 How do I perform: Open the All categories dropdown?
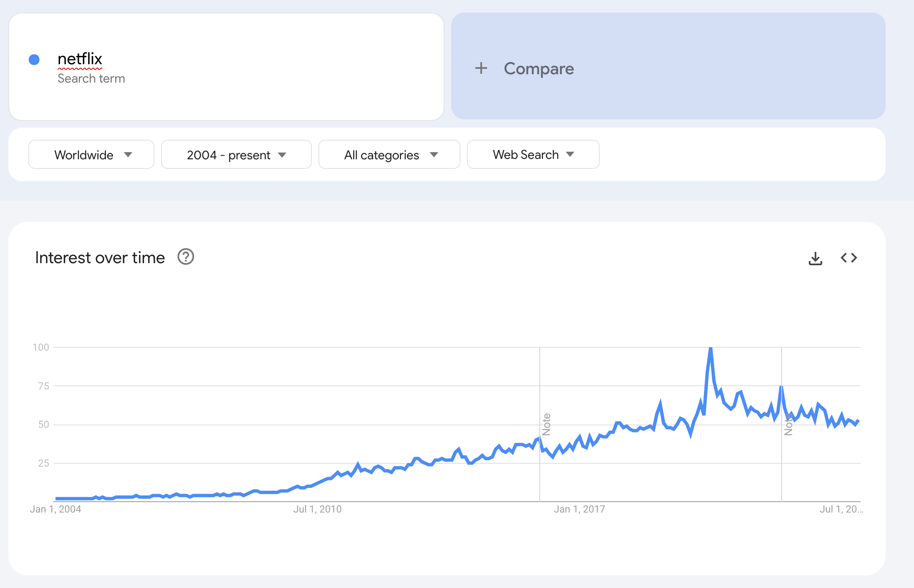click(x=389, y=155)
